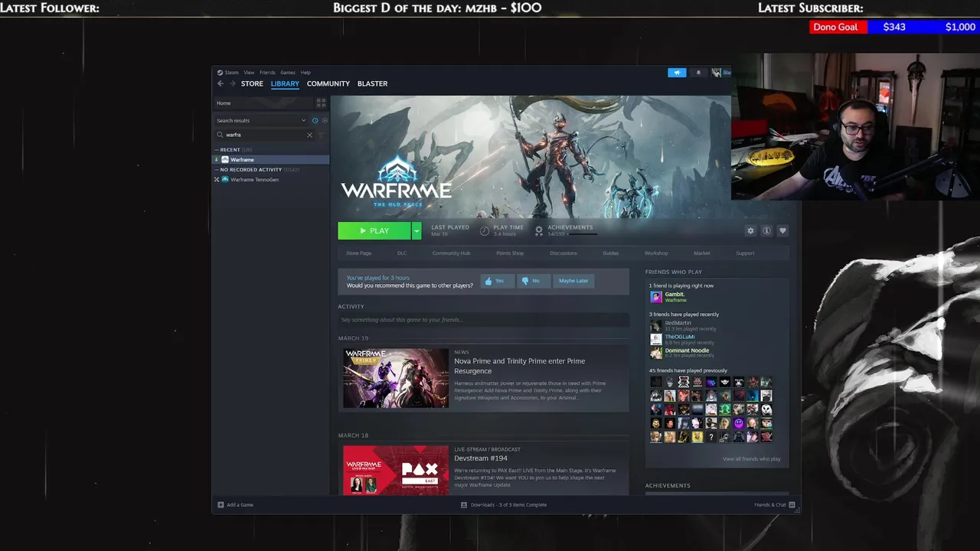Screen dimensions: 980x551
Task: Switch to the LIBRARY tab
Action: pyautogui.click(x=285, y=83)
